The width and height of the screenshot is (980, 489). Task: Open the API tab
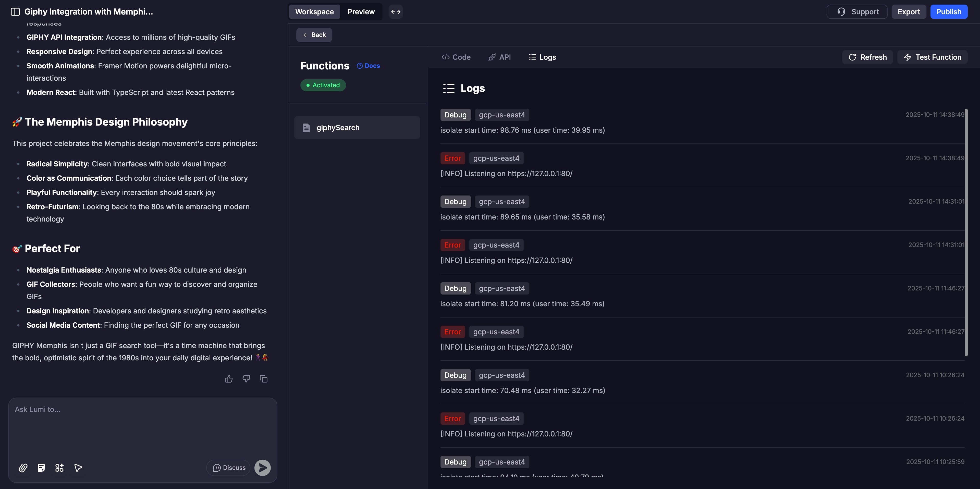[x=499, y=57]
